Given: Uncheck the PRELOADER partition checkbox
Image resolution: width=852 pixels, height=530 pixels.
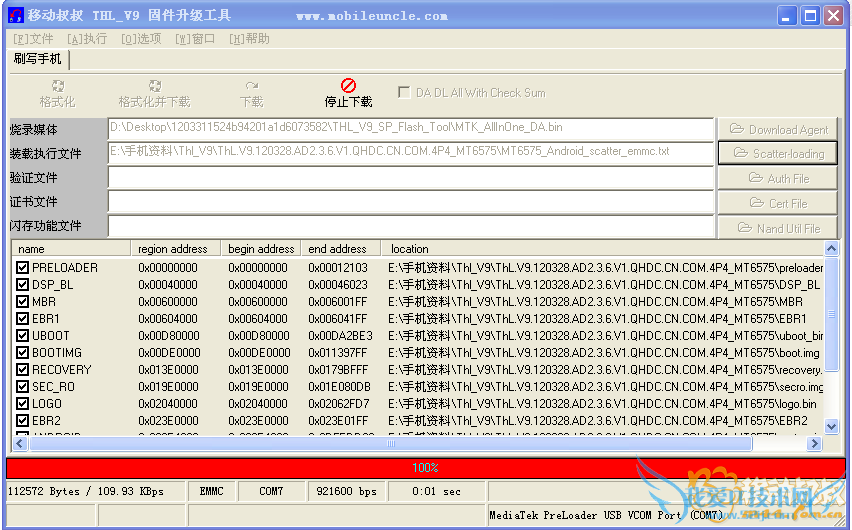Looking at the screenshot, I should click(x=23, y=267).
